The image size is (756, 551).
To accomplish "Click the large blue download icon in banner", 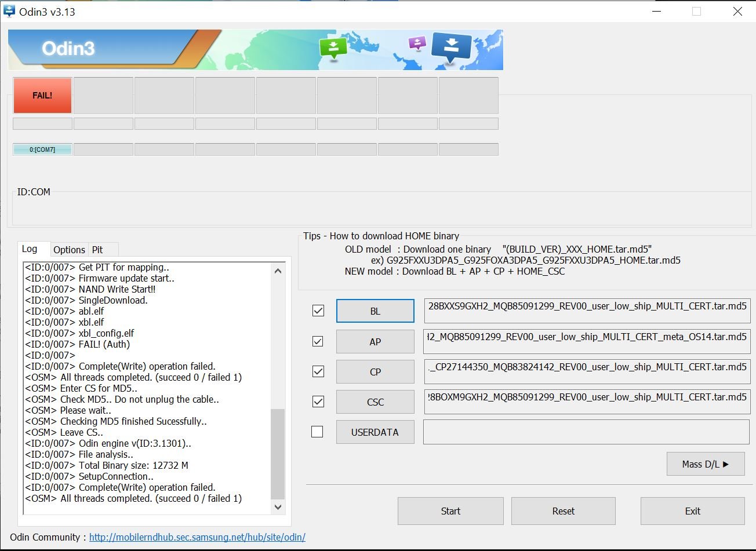I will tap(452, 46).
